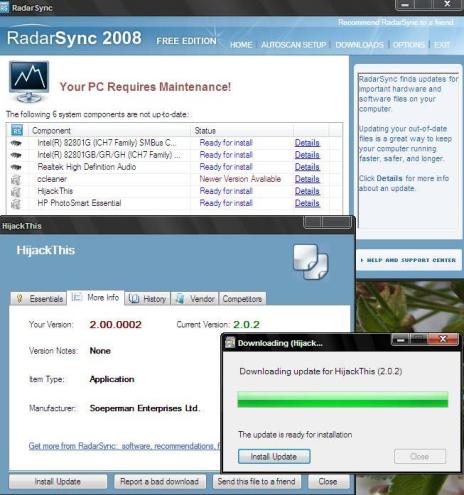Click the Current Version value 2.0.2
The image size is (464, 495).
[246, 325]
